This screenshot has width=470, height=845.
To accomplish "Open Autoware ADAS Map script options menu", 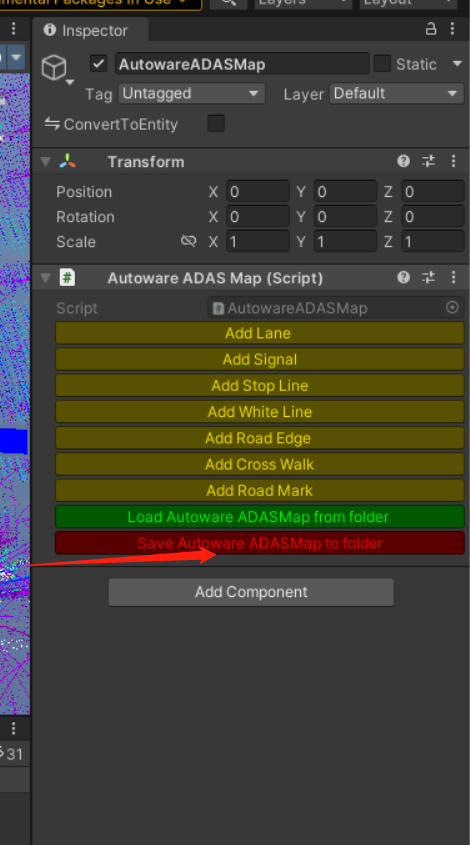I will pyautogui.click(x=453, y=278).
